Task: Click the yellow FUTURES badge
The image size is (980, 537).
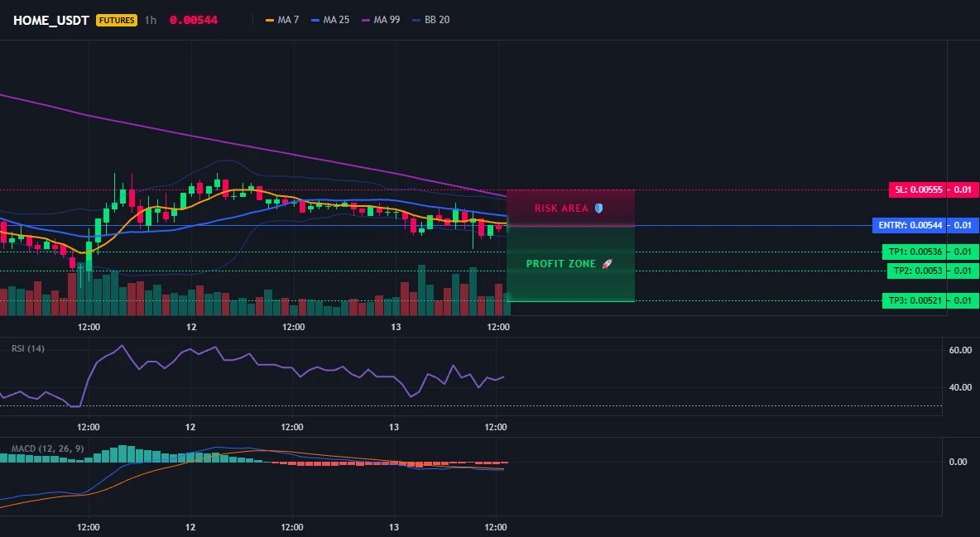Action: click(x=116, y=20)
